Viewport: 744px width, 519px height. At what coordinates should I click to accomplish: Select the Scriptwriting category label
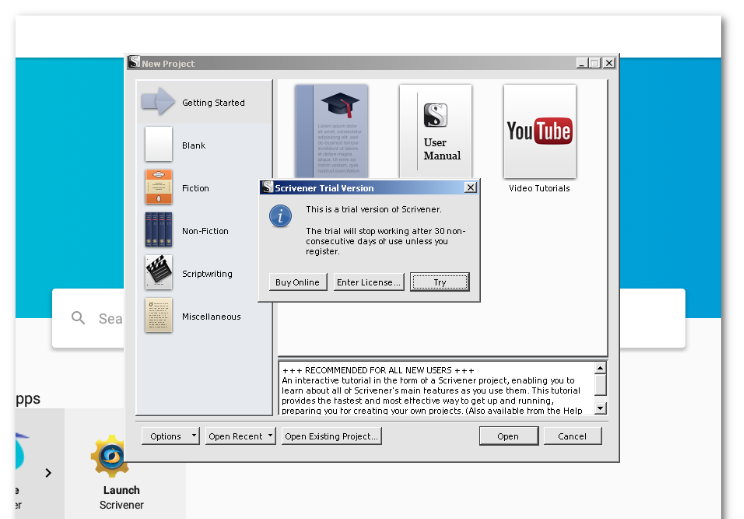[207, 274]
